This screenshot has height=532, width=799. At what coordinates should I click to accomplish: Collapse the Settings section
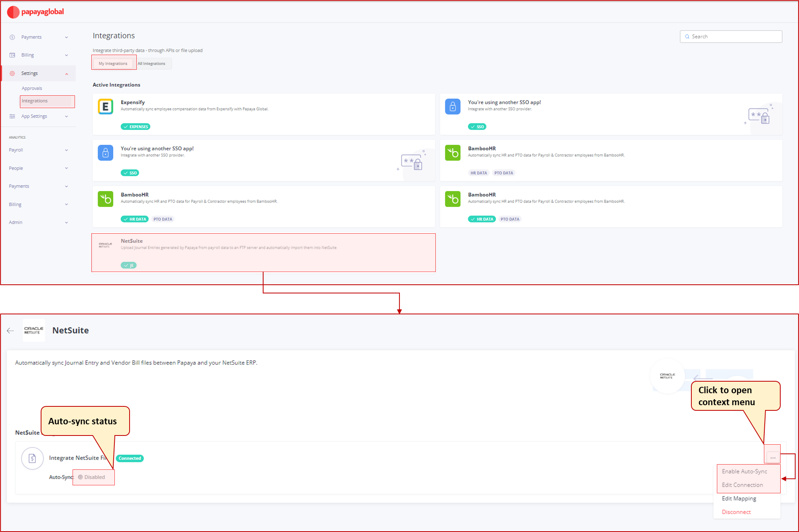66,73
